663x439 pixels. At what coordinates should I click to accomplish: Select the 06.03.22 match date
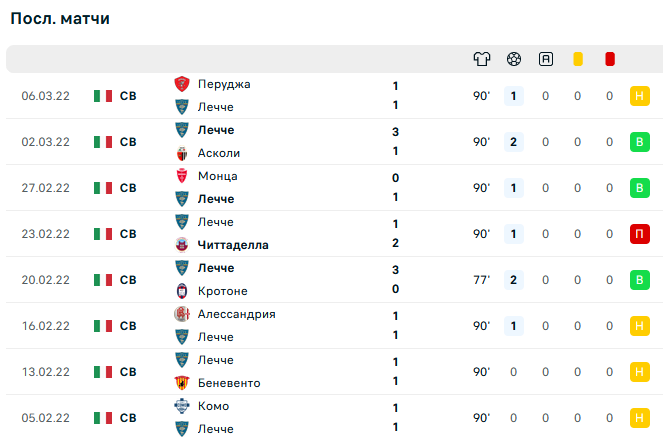click(x=45, y=96)
